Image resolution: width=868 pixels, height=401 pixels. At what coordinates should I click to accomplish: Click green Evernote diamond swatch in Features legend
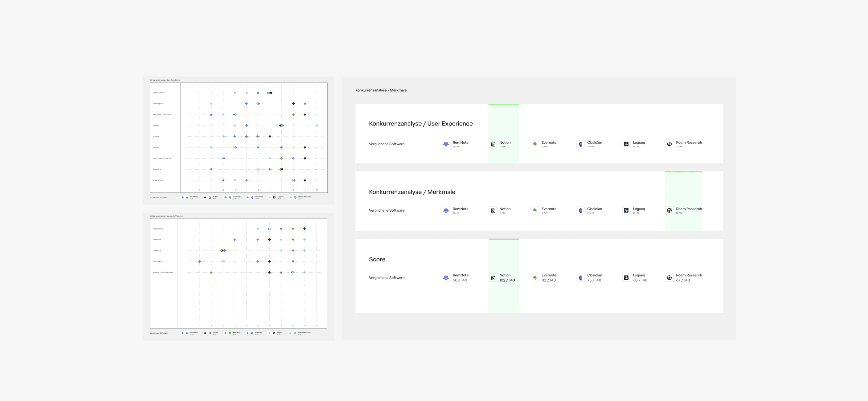(225, 333)
